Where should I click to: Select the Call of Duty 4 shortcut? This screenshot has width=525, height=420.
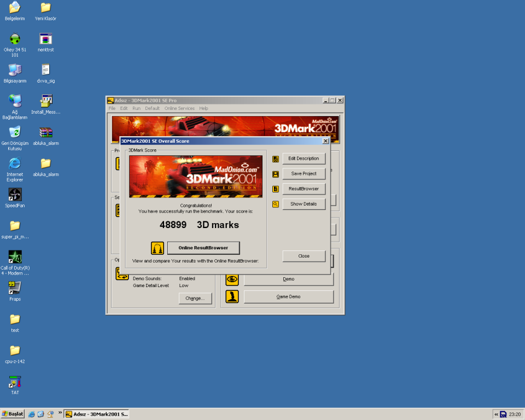(15, 256)
